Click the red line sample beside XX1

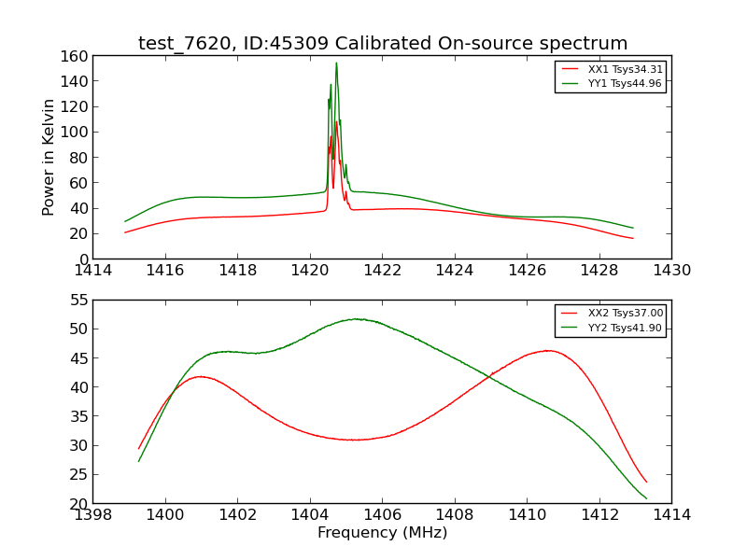[x=570, y=69]
